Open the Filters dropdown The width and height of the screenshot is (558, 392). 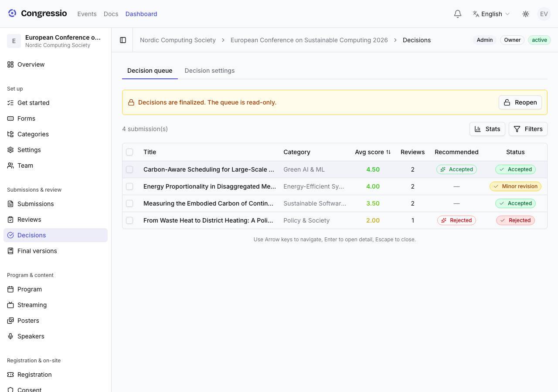tap(528, 129)
